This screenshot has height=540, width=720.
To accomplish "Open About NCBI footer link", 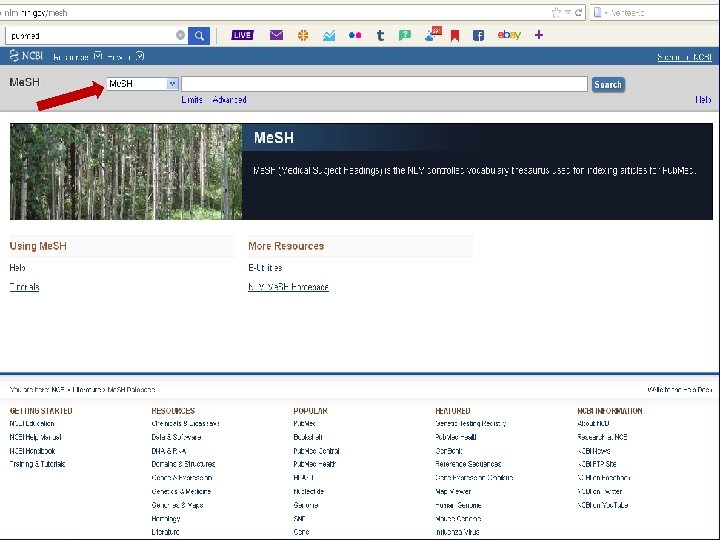I will pos(593,423).
